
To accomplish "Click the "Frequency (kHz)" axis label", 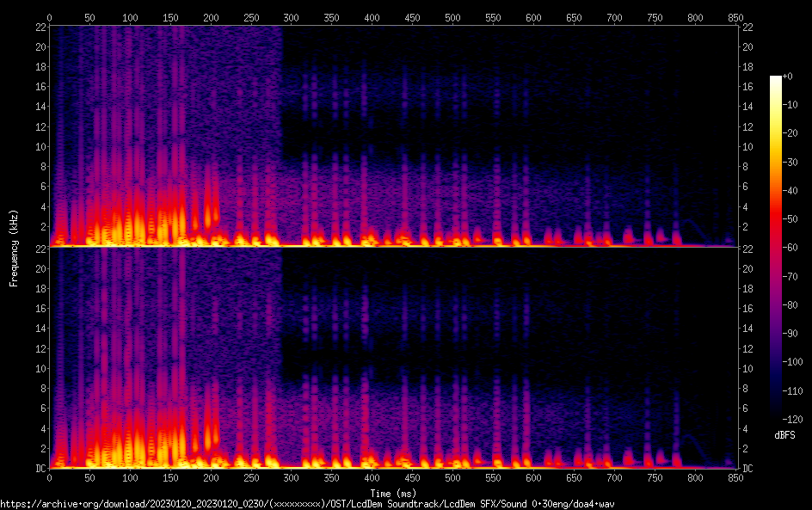I will click(13, 247).
